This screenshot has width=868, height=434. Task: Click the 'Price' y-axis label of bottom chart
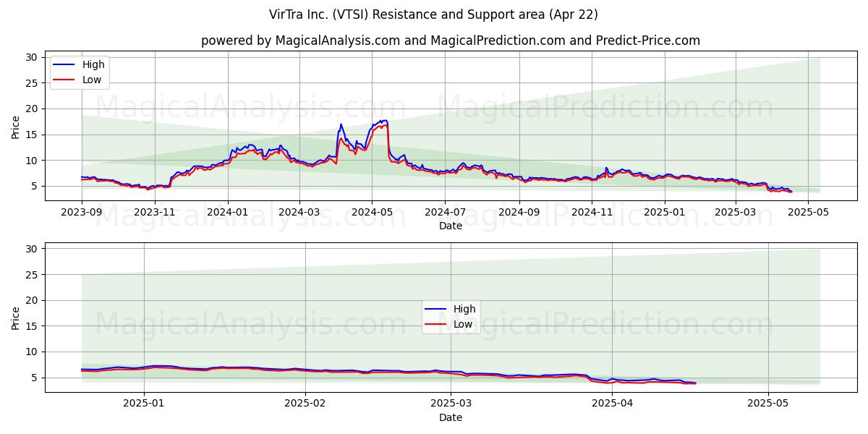click(x=16, y=318)
